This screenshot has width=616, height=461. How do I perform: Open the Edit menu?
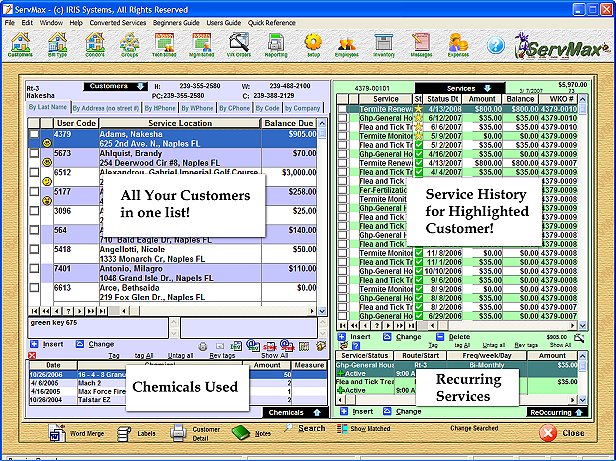(27, 23)
